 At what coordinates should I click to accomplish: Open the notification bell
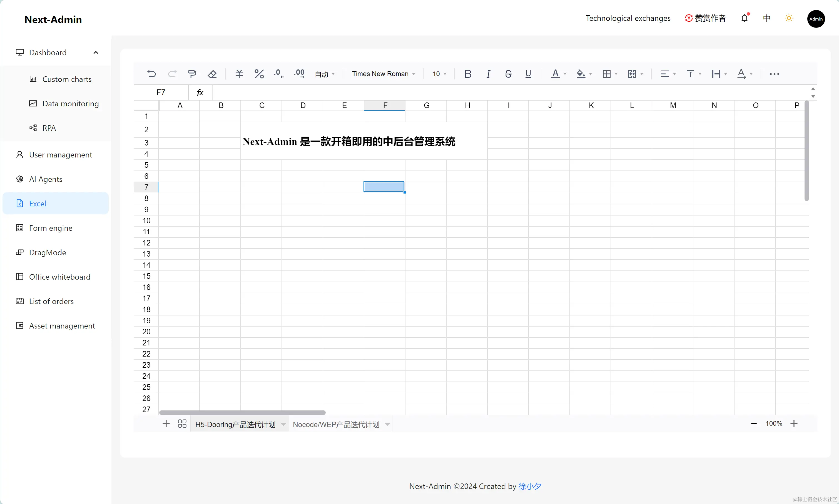click(744, 18)
